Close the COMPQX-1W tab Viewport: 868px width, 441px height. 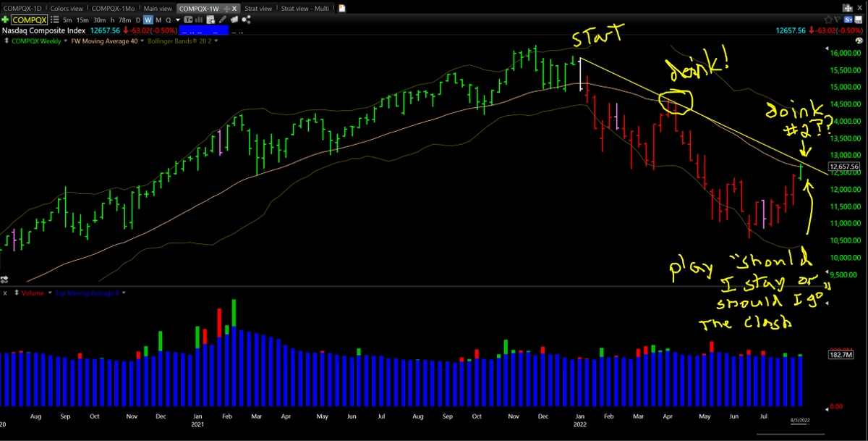pos(234,9)
